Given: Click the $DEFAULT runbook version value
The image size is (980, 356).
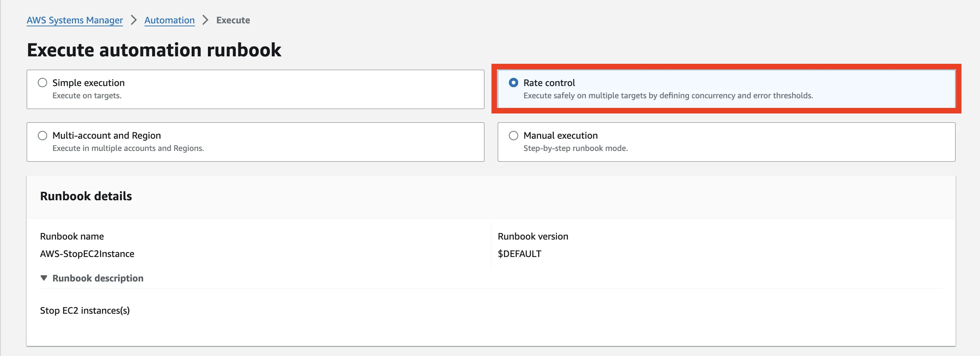Looking at the screenshot, I should pos(519,254).
